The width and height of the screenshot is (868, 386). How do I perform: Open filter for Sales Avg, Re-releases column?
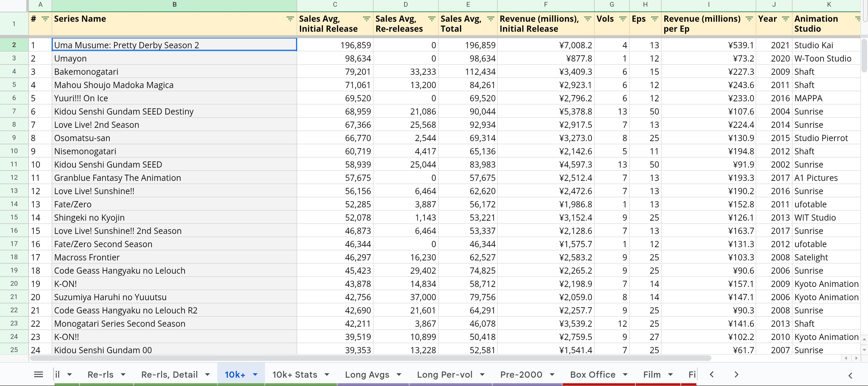(431, 19)
